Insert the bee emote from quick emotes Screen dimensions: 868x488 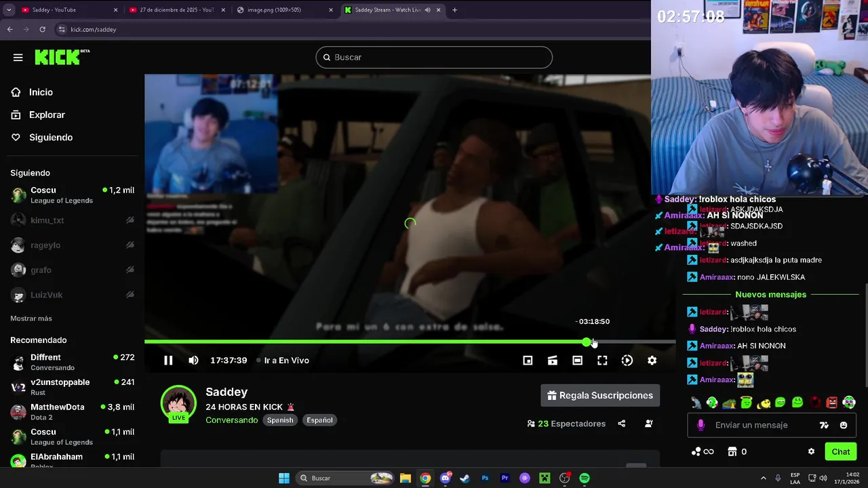tap(764, 403)
